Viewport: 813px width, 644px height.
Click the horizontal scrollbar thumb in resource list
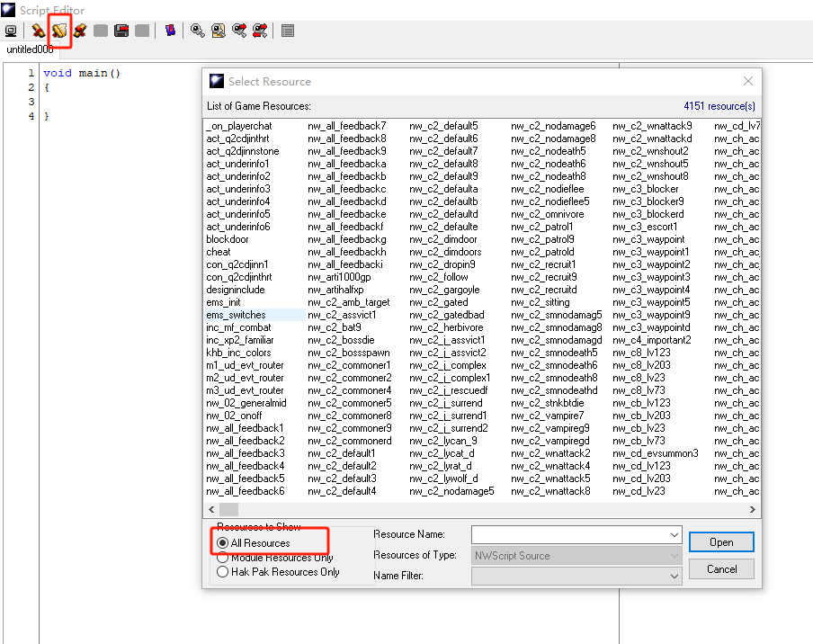(229, 510)
